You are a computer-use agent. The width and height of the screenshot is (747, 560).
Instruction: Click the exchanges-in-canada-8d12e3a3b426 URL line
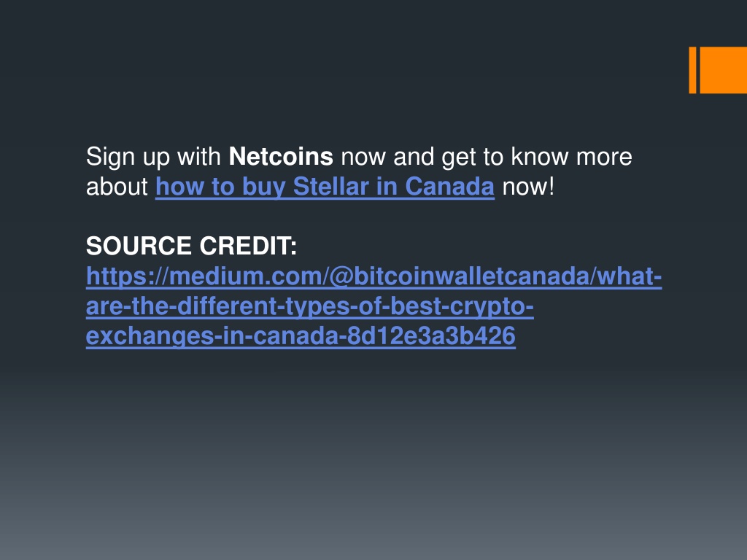point(301,335)
